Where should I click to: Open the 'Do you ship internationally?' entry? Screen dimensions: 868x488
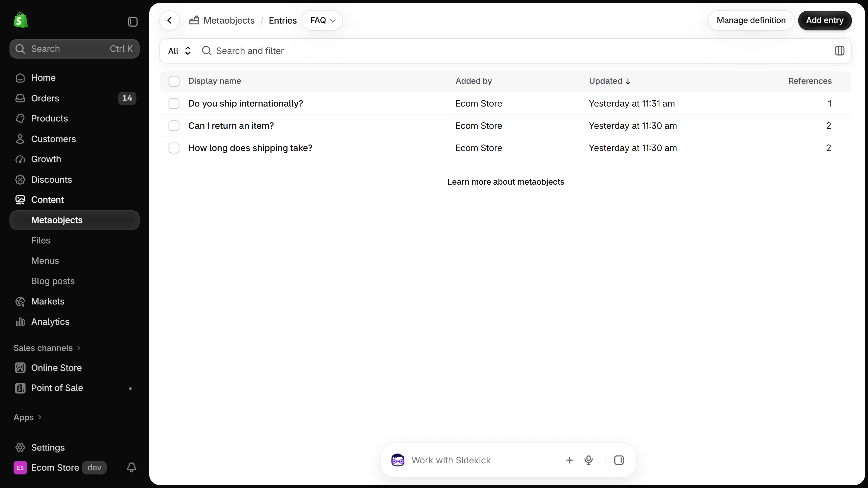click(x=246, y=103)
